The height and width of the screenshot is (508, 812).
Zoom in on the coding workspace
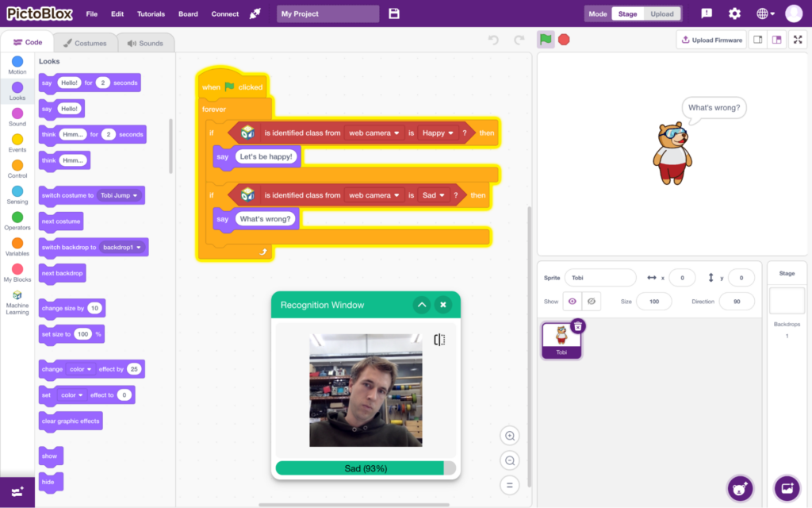pyautogui.click(x=510, y=435)
